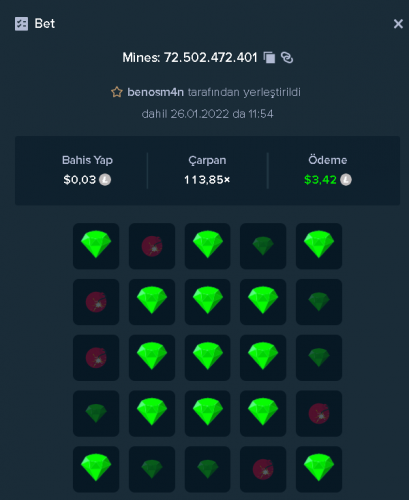The width and height of the screenshot is (409, 500).
Task: Click row 2 column 3 bright gem tile
Action: [207, 302]
